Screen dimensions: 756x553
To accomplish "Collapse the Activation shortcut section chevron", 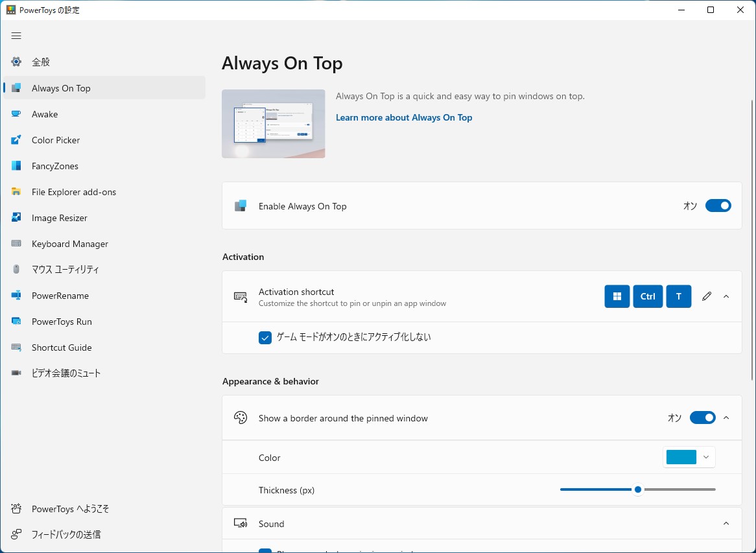I will pyautogui.click(x=726, y=296).
